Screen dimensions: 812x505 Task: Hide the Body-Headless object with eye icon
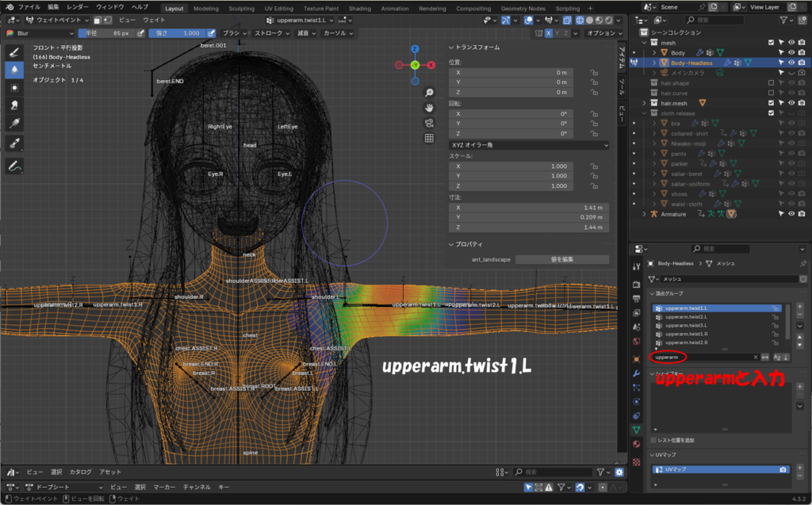(791, 63)
